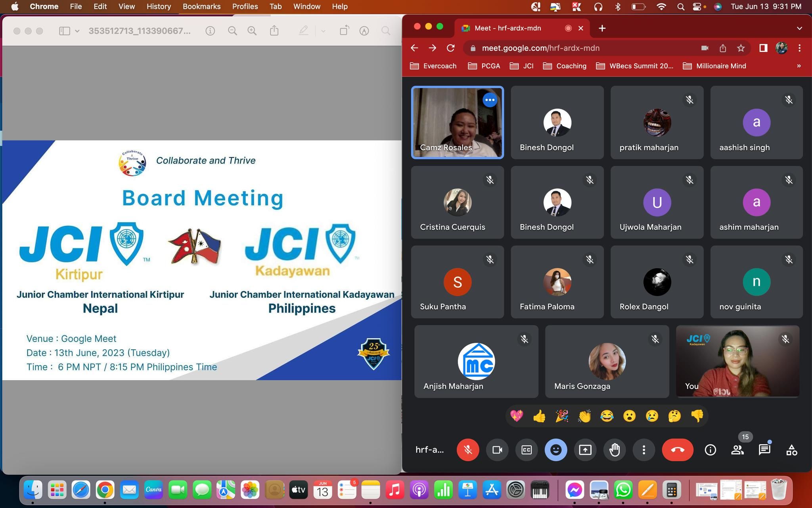Turn on closed captions
This screenshot has width=812, height=508.
(527, 450)
